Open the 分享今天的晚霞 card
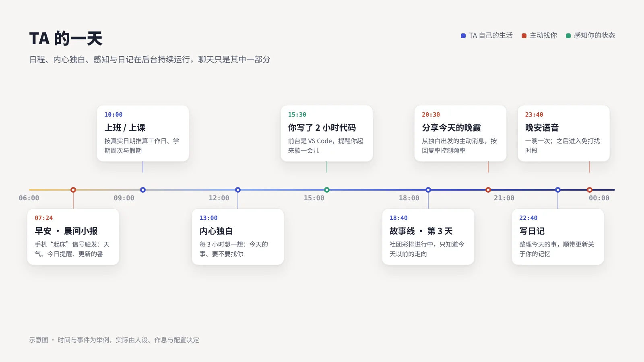Image resolution: width=644 pixels, height=362 pixels. (x=460, y=134)
